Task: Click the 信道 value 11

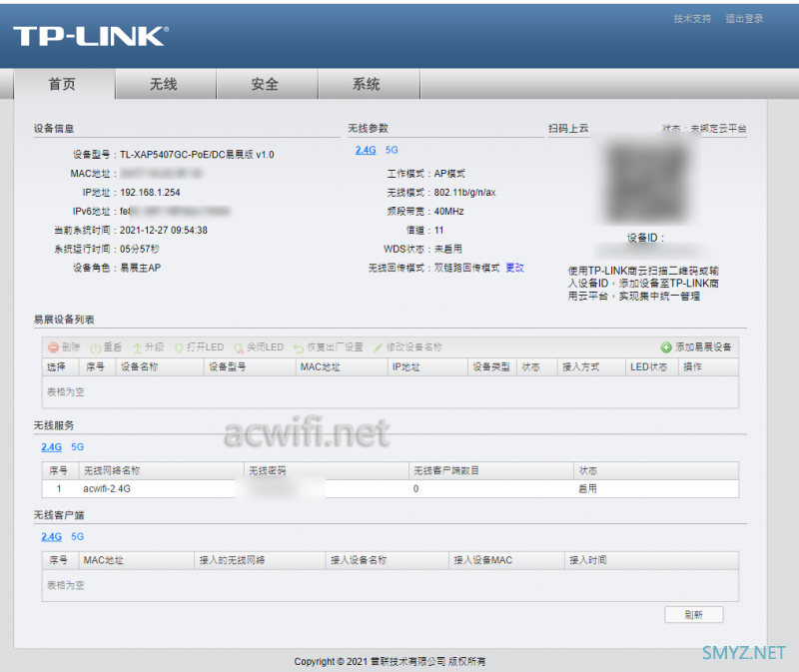Action: 438,231
